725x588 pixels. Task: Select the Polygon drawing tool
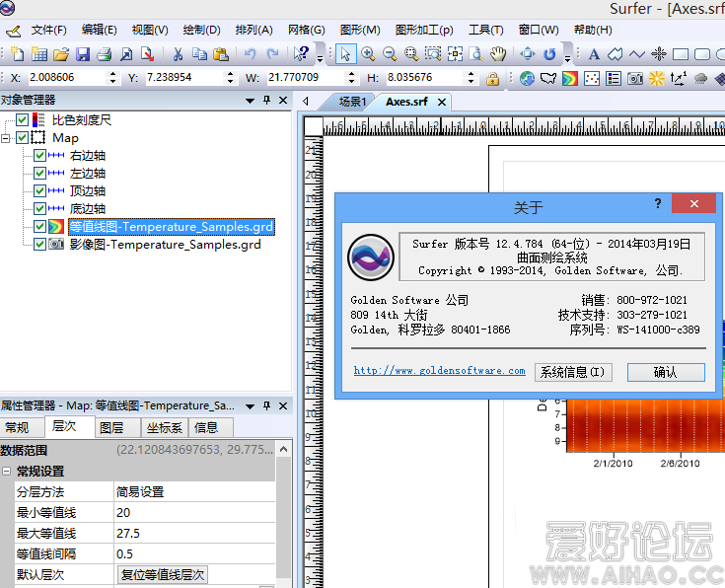[x=616, y=54]
